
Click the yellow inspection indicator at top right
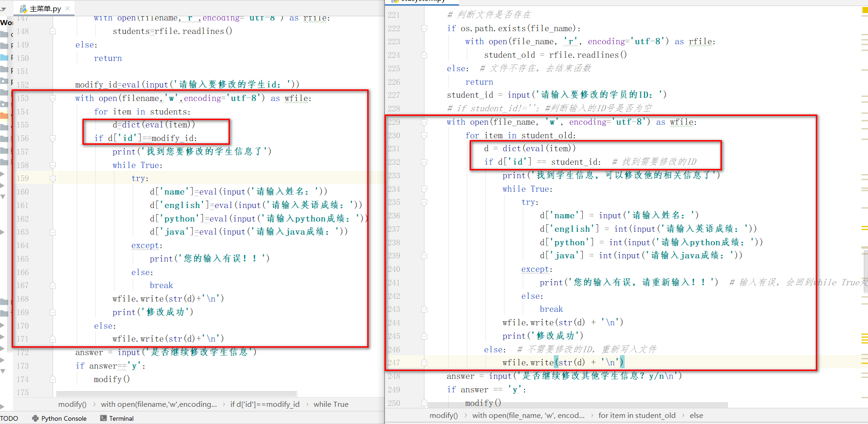[x=865, y=10]
